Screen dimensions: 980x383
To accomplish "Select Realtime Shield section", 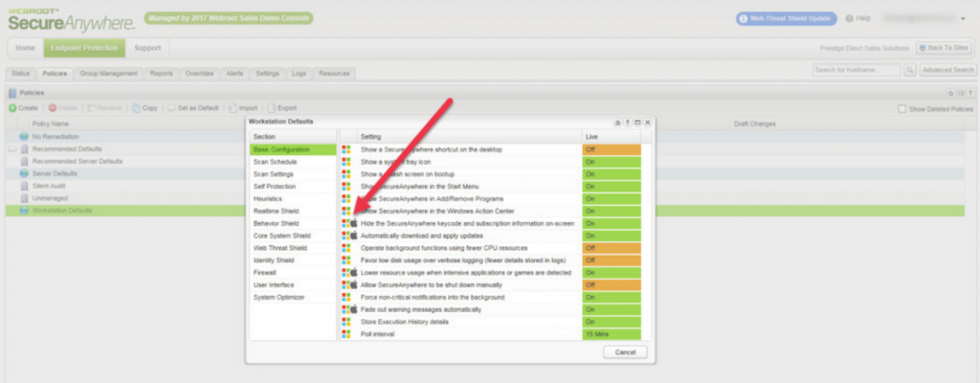I will click(x=293, y=211).
